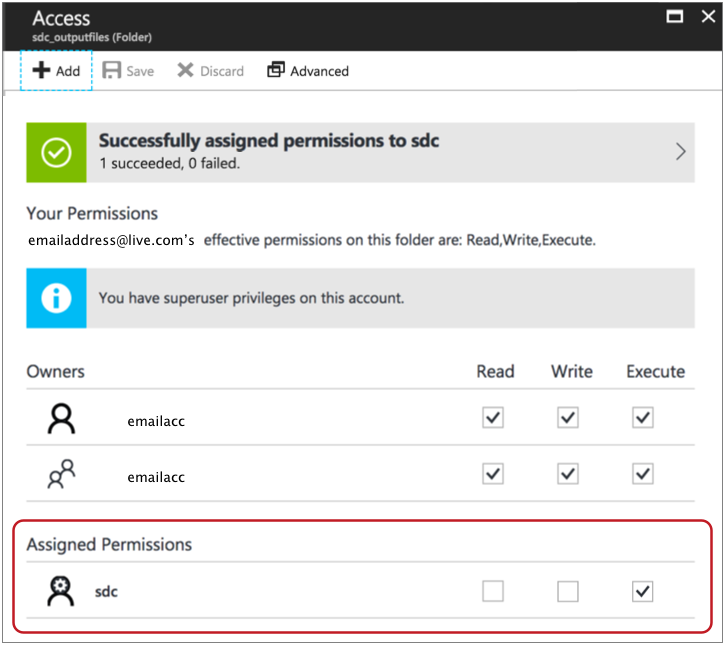Viewport: 725px width, 645px height.
Task: Click the Save disk icon
Action: click(x=112, y=71)
